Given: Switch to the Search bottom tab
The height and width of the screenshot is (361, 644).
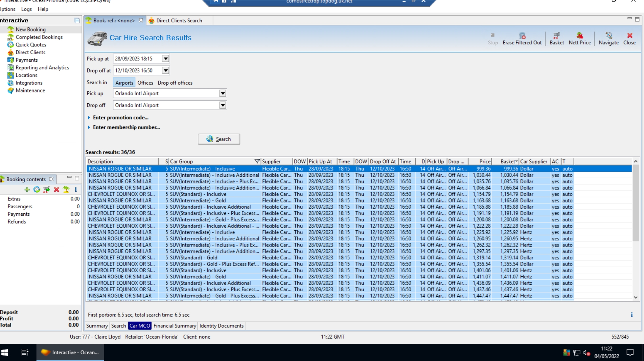Looking at the screenshot, I should [x=118, y=326].
